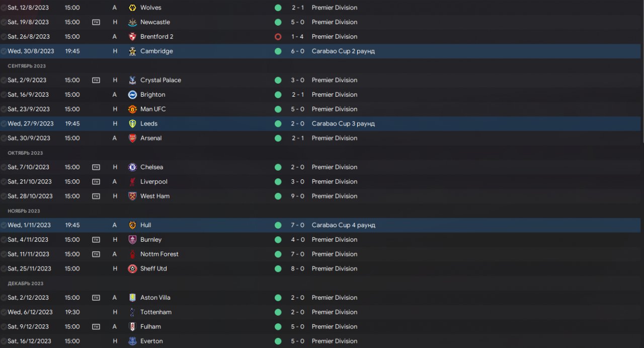Toggle check circle beside Cambridge fixture date
Image resolution: width=644 pixels, height=348 pixels.
pos(4,51)
